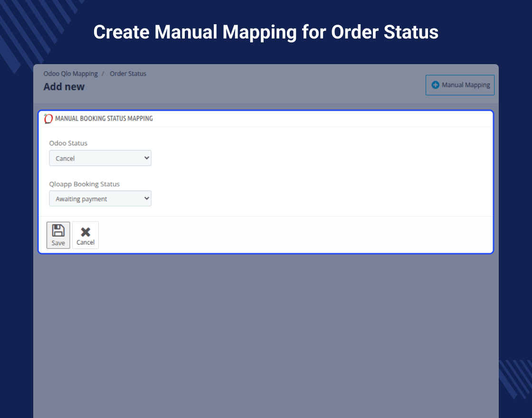Click the Add new page title
Screen dimensions: 532x418
[x=64, y=87]
